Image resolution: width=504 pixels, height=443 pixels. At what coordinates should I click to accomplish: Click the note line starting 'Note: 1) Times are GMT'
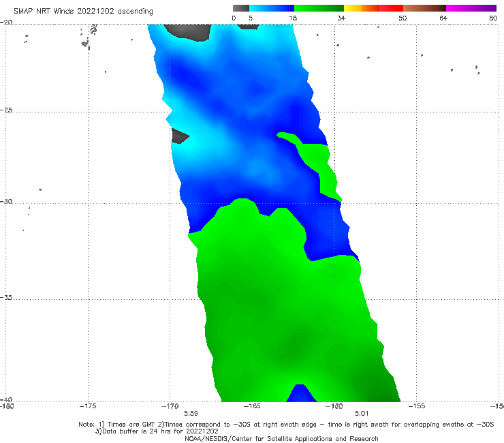(x=286, y=425)
